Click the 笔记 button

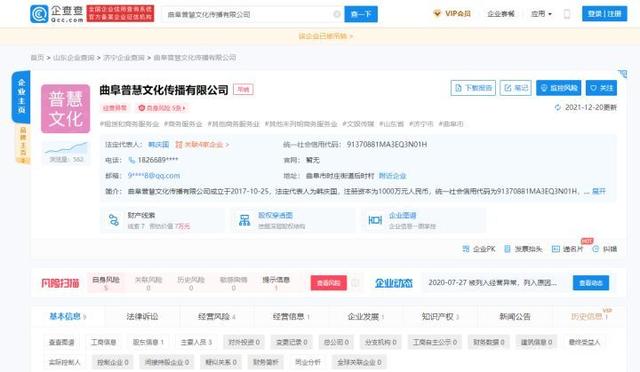tap(516, 88)
